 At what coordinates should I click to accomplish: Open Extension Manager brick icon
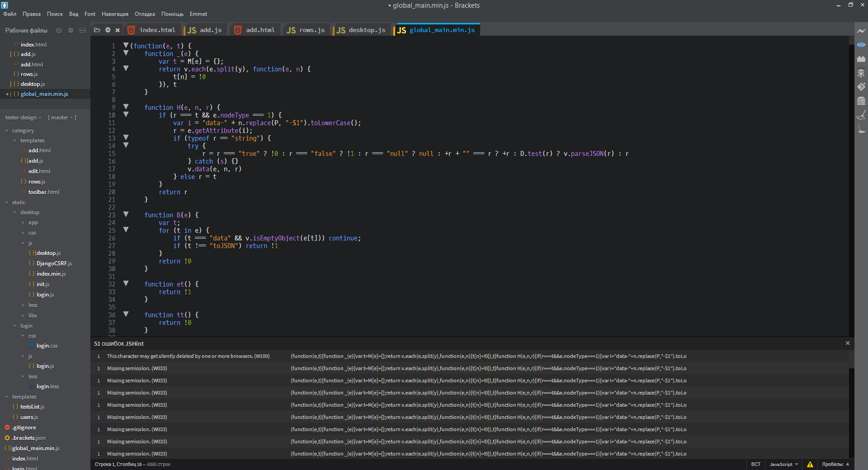pos(861,59)
